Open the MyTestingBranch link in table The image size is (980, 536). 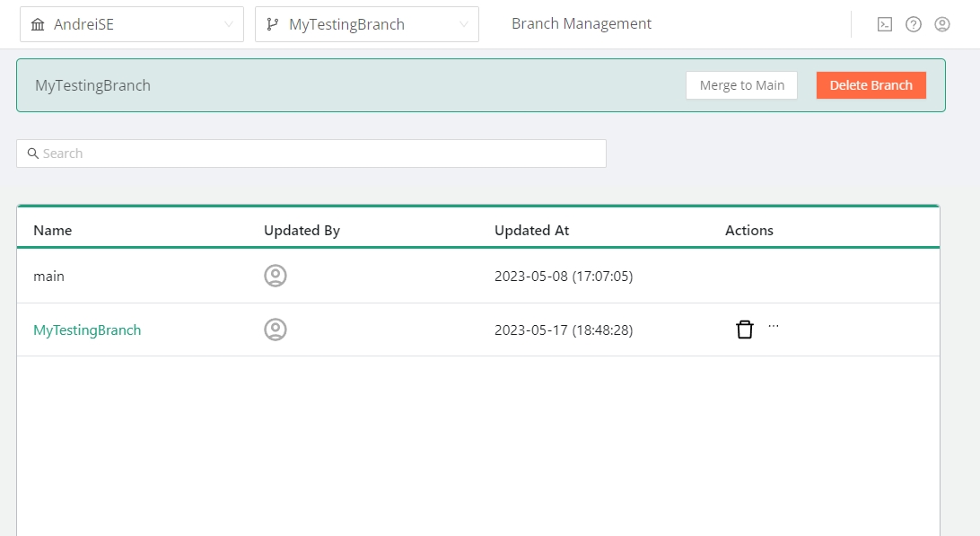pos(87,330)
